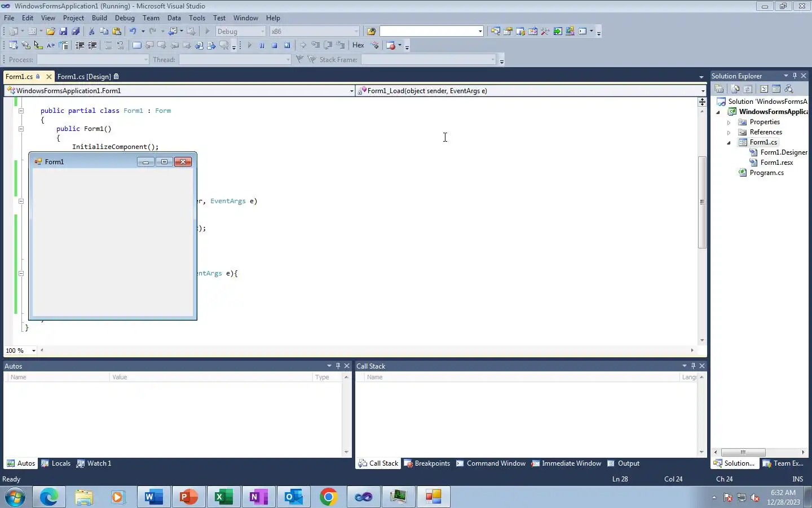
Task: Click the Save All toolbar icon
Action: [76, 31]
